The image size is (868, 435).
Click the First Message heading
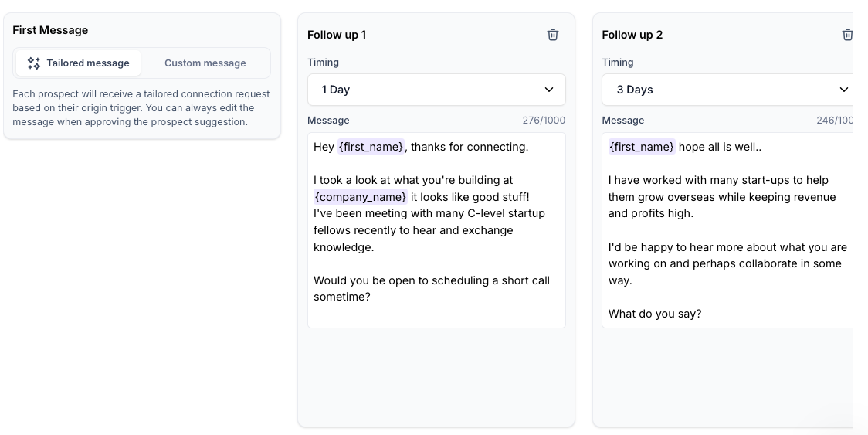tap(50, 30)
